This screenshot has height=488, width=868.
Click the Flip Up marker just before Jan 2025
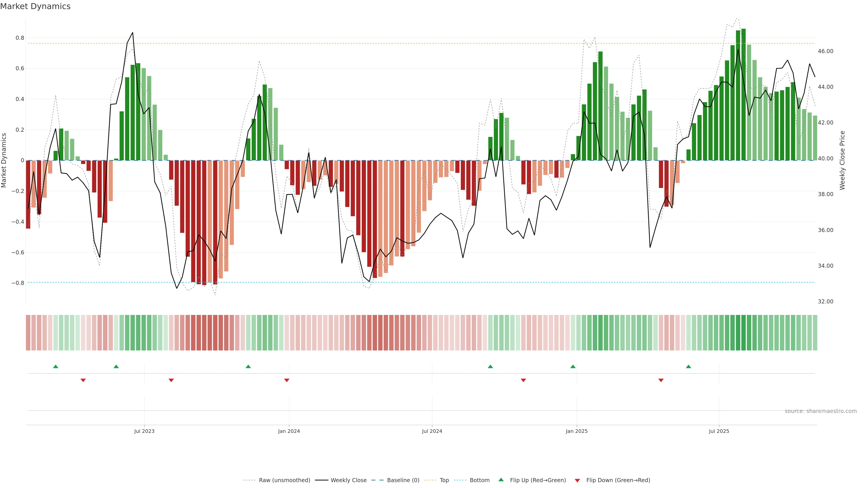point(573,366)
